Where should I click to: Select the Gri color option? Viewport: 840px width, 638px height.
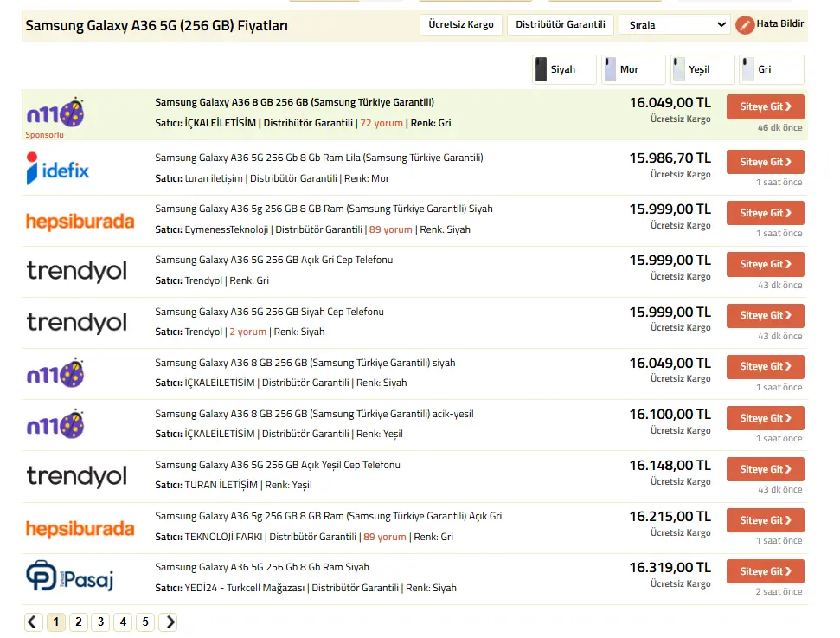coord(772,70)
